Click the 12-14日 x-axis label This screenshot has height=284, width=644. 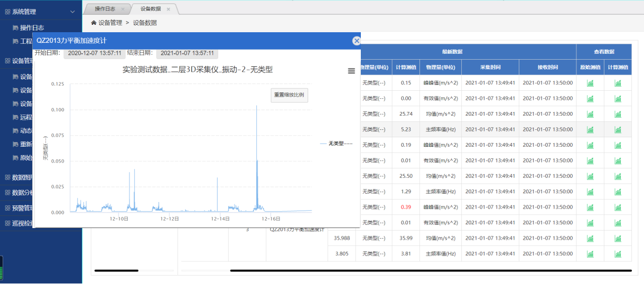[x=220, y=219]
